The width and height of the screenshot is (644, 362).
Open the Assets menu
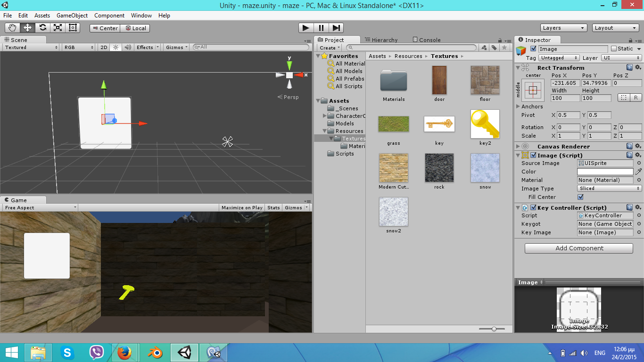[x=42, y=16]
